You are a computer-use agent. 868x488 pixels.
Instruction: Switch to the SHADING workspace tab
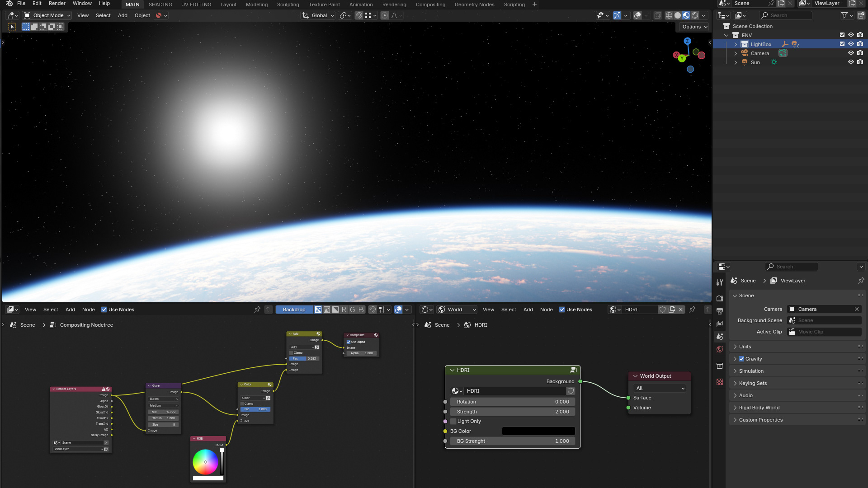pyautogui.click(x=160, y=5)
